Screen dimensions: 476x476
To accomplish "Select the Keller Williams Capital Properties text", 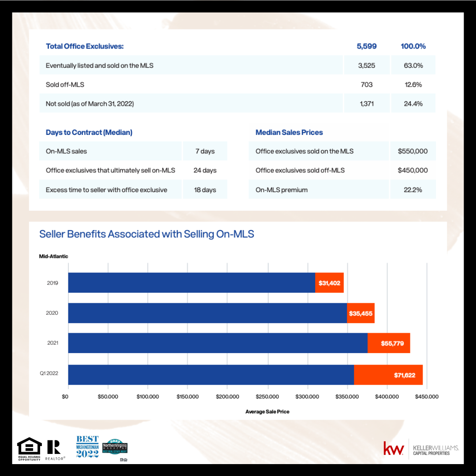I will tap(435, 450).
